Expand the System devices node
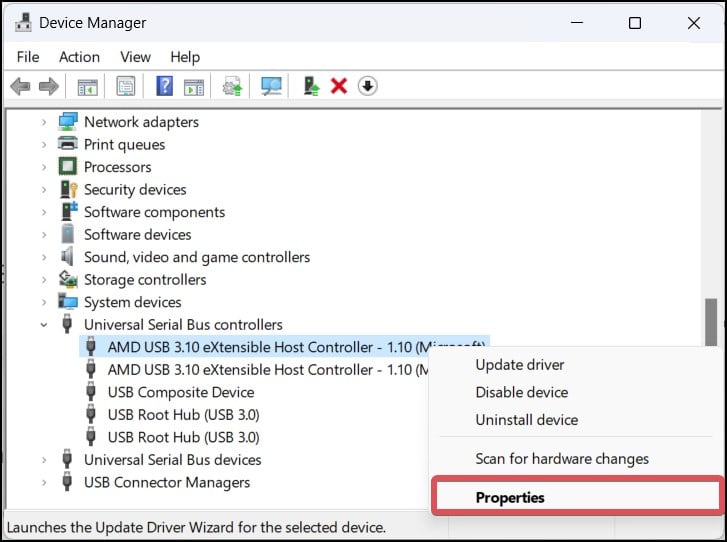The width and height of the screenshot is (727, 542). (x=44, y=302)
